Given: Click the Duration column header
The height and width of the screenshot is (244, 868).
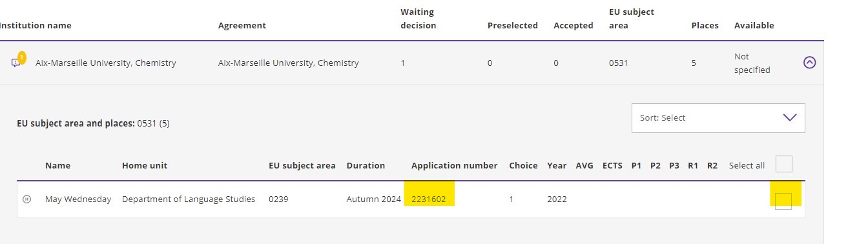Looking at the screenshot, I should tap(366, 166).
